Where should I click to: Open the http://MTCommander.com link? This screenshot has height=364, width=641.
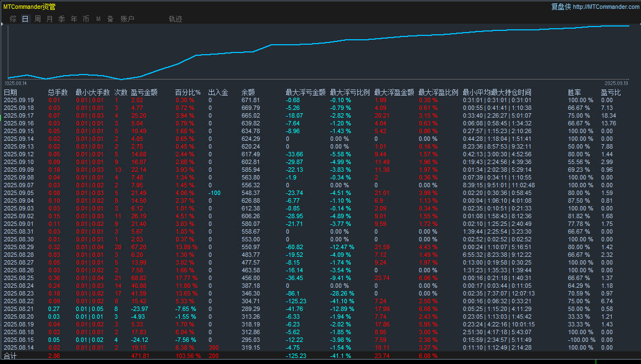click(x=606, y=7)
